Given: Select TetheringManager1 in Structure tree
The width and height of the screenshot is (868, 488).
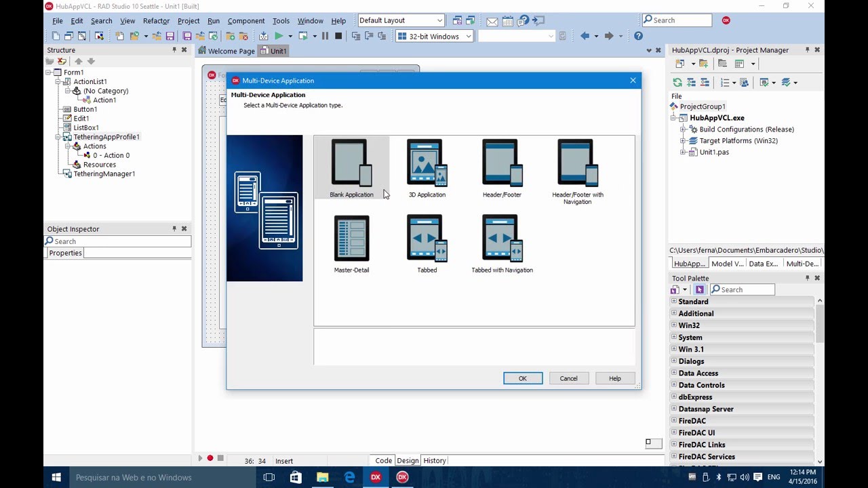Looking at the screenshot, I should [104, 174].
